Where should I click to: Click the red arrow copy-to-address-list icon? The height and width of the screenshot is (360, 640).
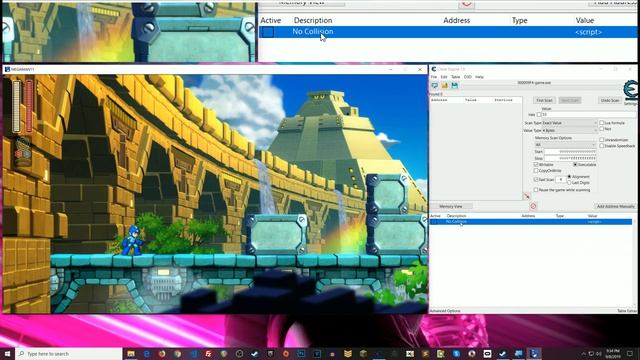click(x=527, y=196)
